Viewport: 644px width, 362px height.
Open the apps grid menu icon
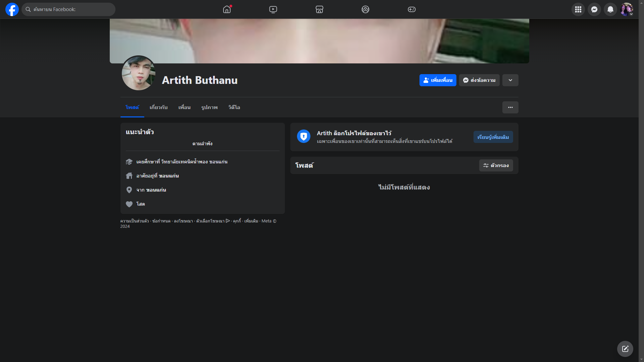[x=578, y=9]
